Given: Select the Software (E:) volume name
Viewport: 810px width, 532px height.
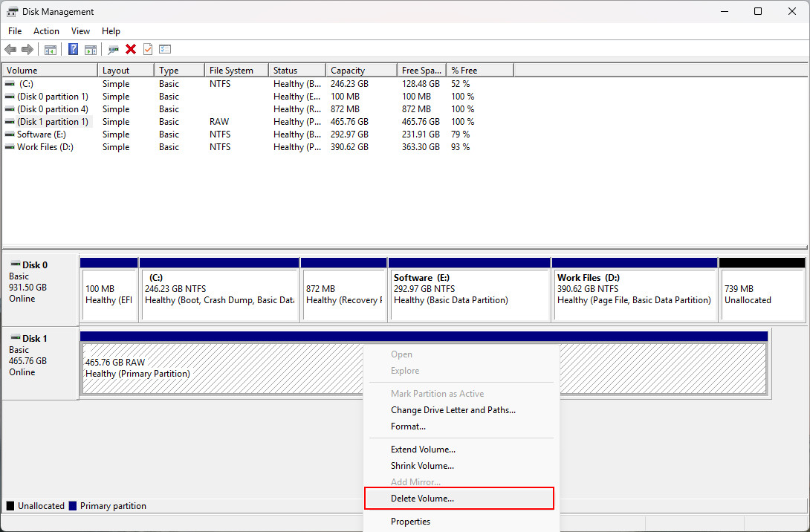Looking at the screenshot, I should pos(42,134).
